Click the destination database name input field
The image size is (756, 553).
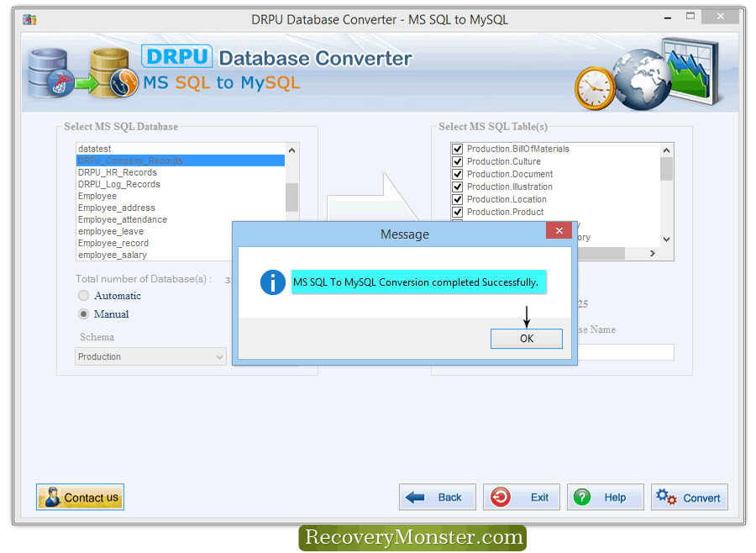625,352
